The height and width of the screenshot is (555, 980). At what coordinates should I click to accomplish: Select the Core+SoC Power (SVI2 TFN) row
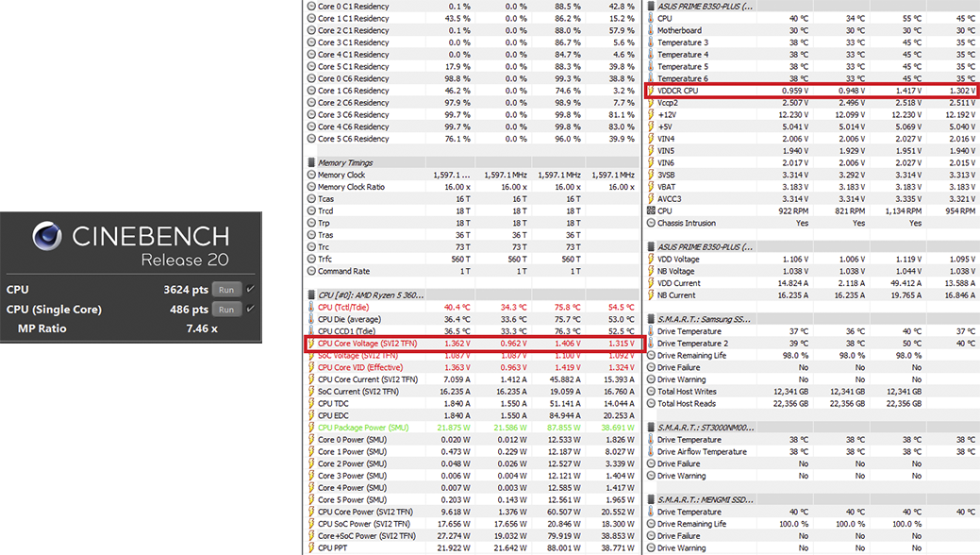point(473,535)
